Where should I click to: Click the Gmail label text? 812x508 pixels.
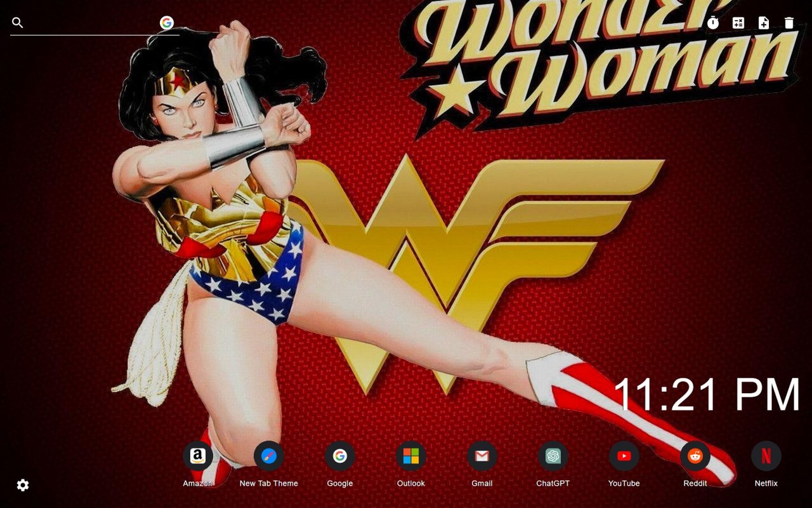tap(482, 483)
